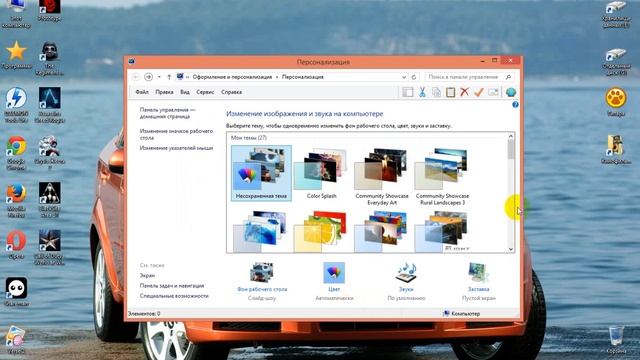640x360 pixels.
Task: Click the magnifier icon in the search box
Action: 508,77
